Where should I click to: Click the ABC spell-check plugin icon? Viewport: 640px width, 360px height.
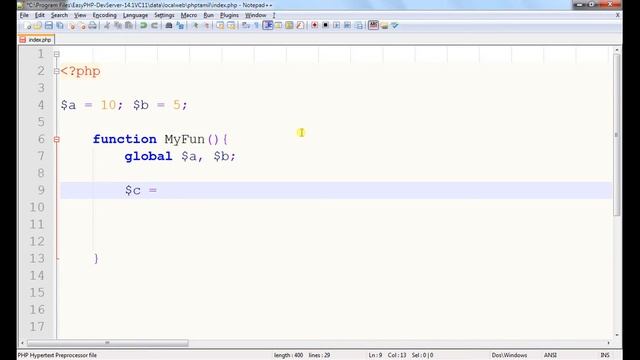click(x=373, y=25)
